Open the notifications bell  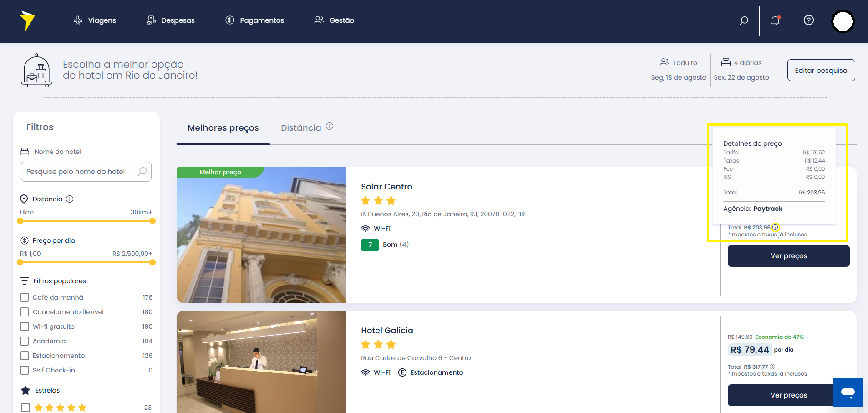776,20
